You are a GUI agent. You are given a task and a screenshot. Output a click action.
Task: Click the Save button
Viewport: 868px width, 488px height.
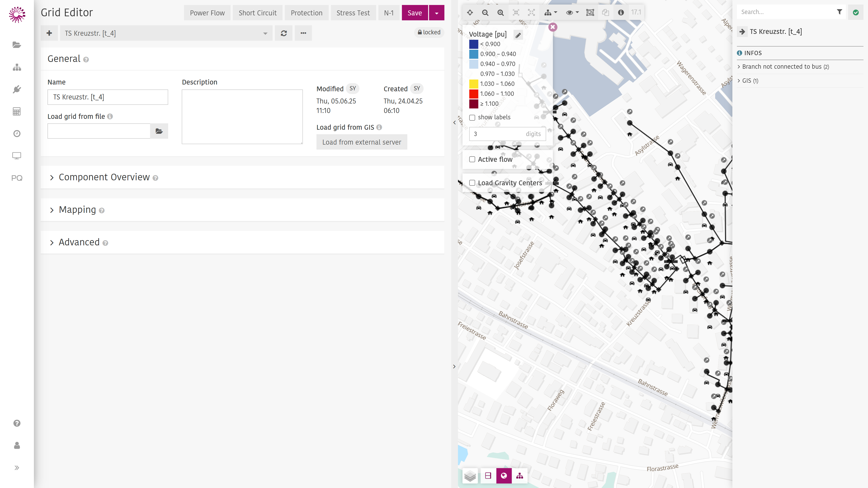(415, 13)
